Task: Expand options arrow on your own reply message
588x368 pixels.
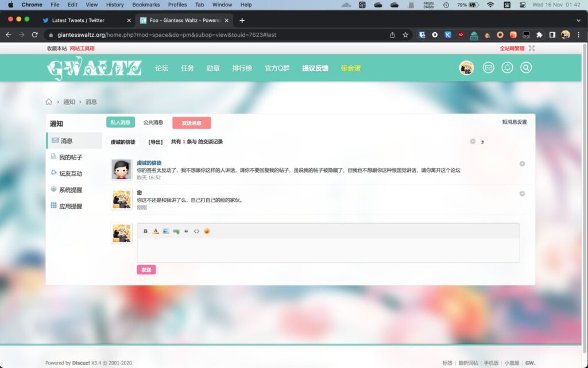Action: click(x=522, y=193)
